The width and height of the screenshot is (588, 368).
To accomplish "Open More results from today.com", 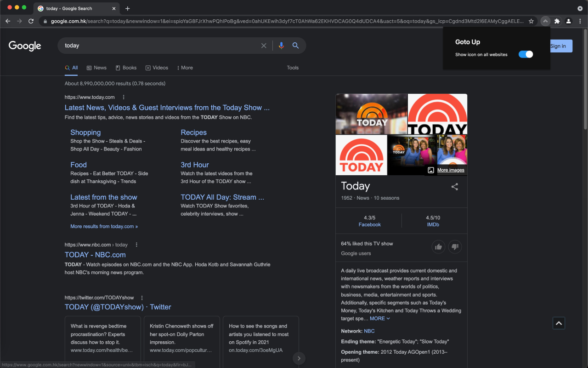I will (x=104, y=226).
